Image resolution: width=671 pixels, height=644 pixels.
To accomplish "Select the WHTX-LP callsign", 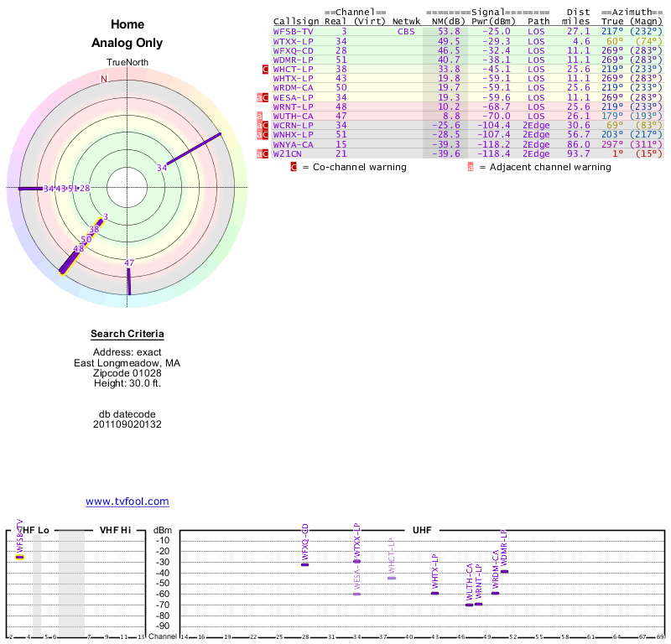I will [293, 79].
